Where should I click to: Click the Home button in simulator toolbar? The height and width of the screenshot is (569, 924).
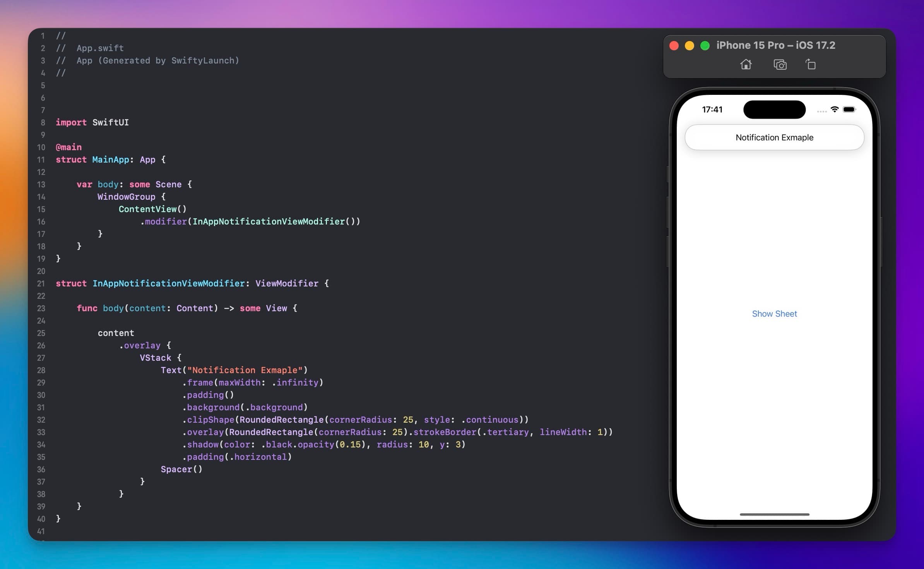tap(746, 64)
